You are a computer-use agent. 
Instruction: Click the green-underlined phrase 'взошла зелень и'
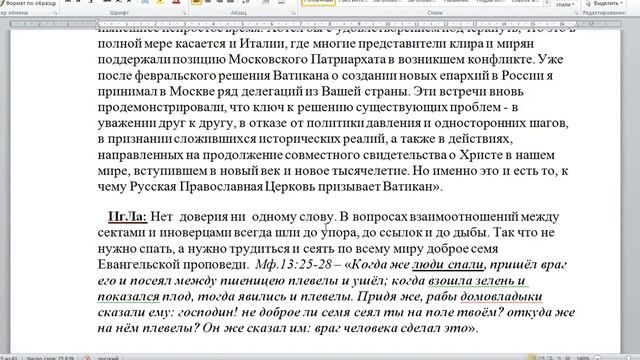point(476,280)
